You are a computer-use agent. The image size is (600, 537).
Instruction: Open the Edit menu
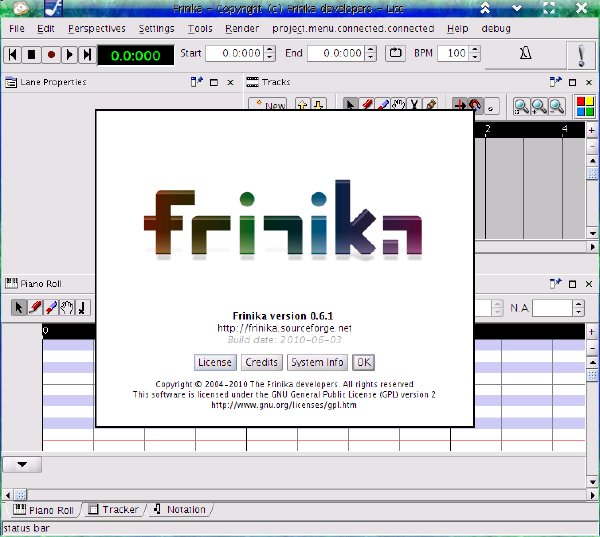point(46,29)
